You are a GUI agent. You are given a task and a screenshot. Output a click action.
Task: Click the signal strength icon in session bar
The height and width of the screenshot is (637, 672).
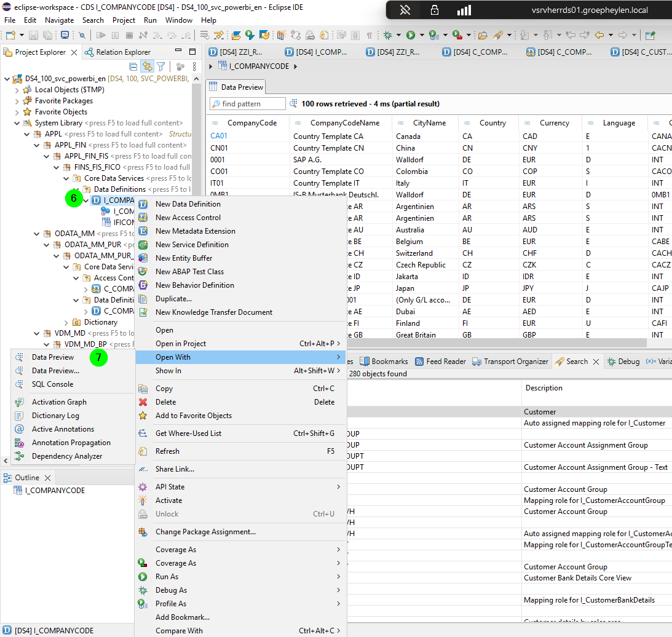tap(464, 10)
